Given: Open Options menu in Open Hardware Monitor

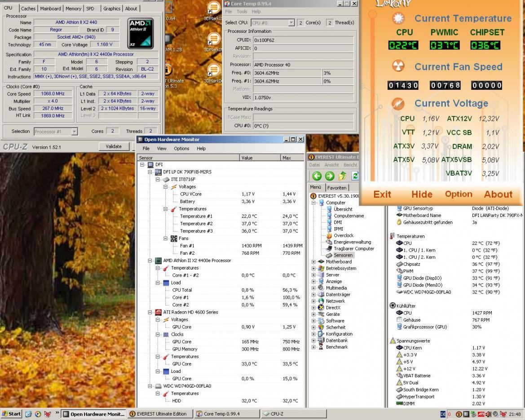Looking at the screenshot, I should pyautogui.click(x=181, y=148).
